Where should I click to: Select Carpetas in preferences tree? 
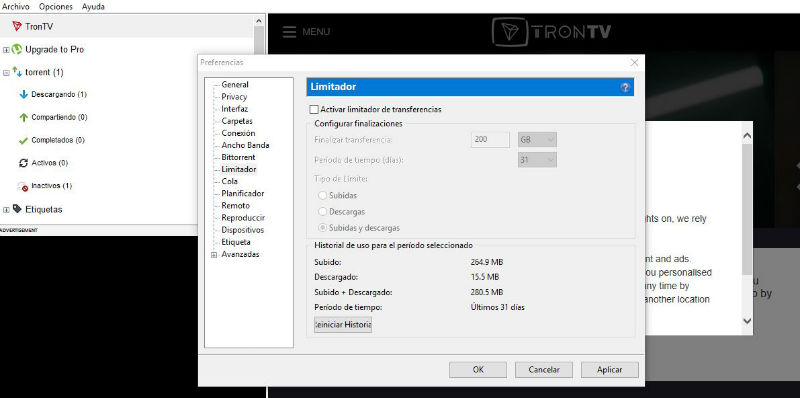coord(237,121)
